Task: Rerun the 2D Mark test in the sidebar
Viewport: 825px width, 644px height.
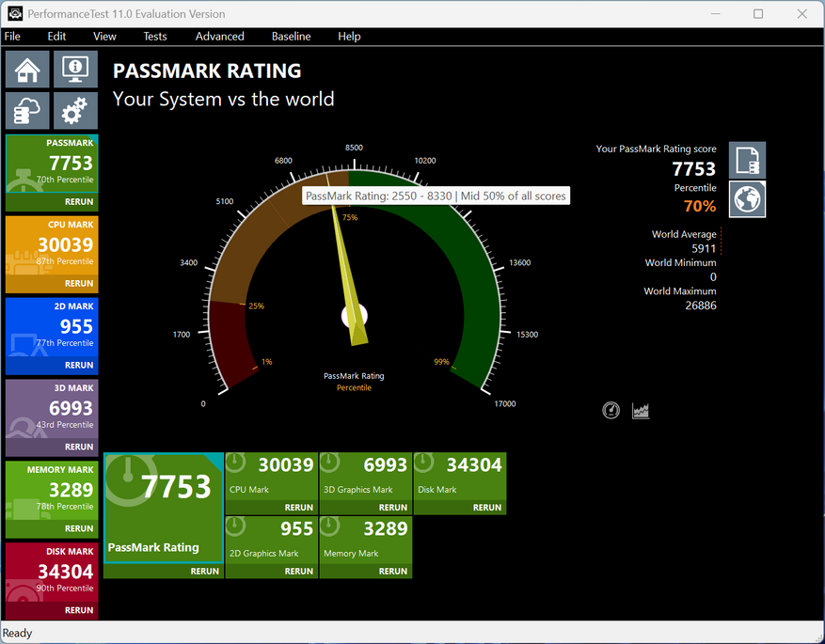Action: pyautogui.click(x=79, y=365)
